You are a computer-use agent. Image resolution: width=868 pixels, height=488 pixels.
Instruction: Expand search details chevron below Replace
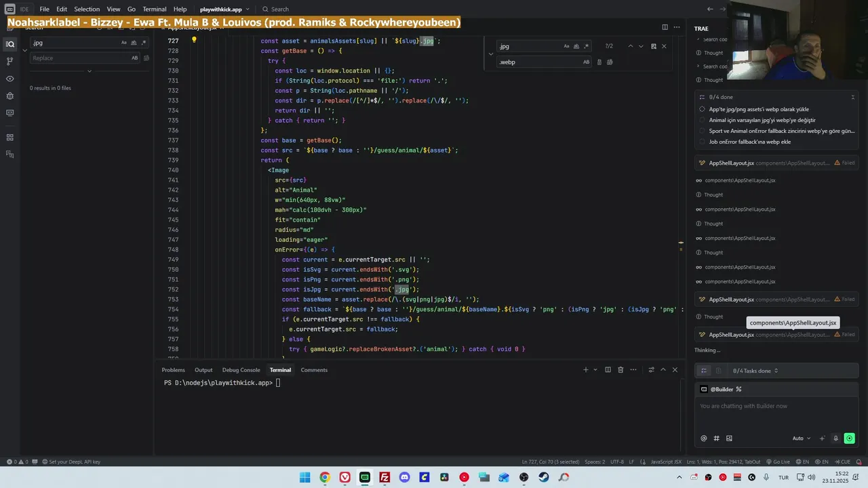tap(89, 70)
